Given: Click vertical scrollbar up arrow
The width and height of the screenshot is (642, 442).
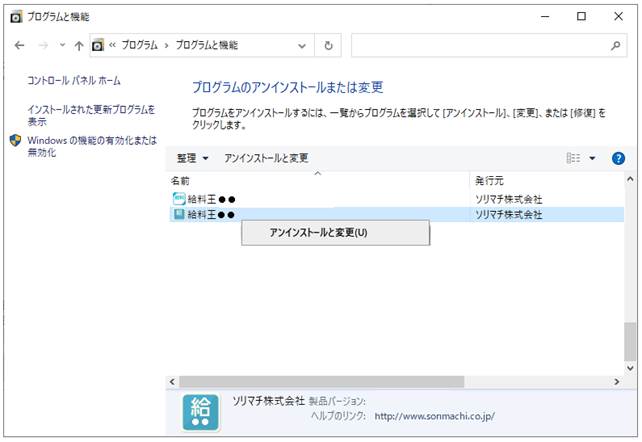Looking at the screenshot, I should pyautogui.click(x=630, y=179).
